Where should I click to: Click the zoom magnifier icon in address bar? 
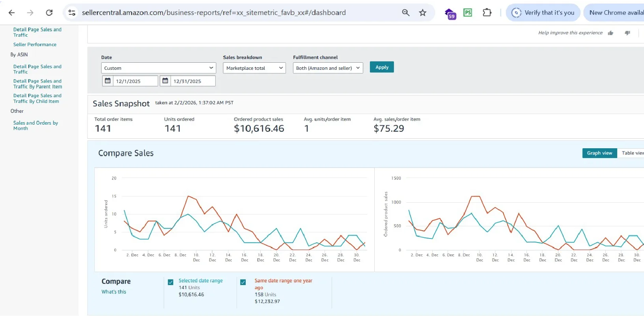405,13
